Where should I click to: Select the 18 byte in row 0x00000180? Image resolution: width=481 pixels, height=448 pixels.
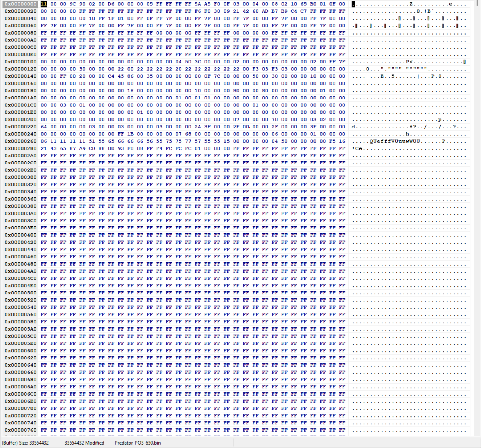(x=130, y=91)
